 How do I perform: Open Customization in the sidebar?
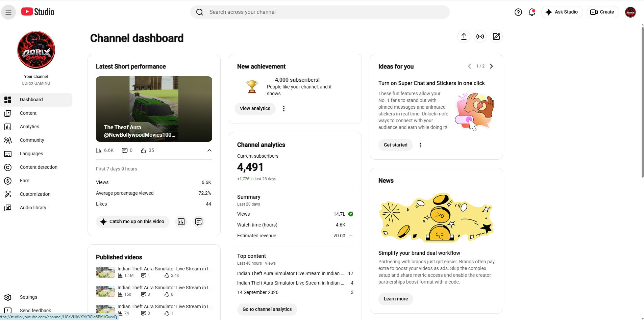(x=36, y=194)
